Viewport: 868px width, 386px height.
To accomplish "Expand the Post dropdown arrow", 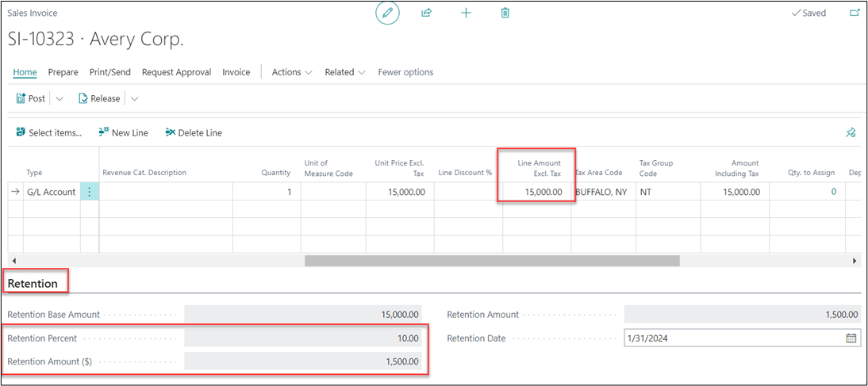I will 60,99.
